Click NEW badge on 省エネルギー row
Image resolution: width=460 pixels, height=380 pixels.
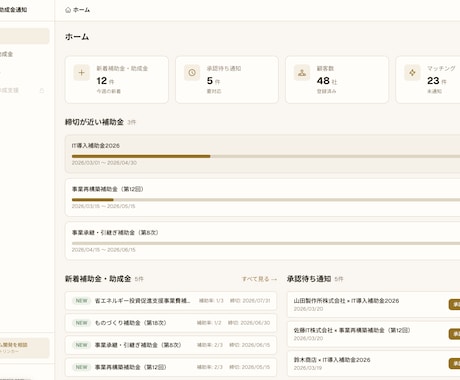82,301
